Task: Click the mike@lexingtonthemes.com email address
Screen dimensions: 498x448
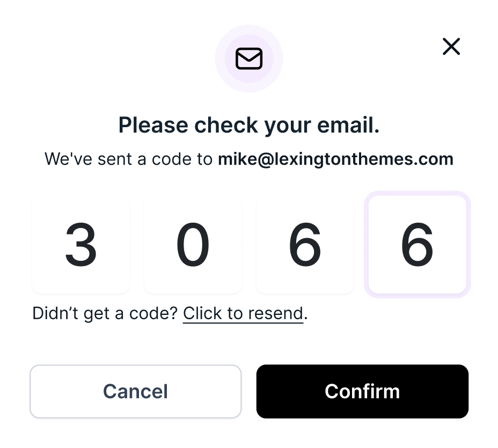Action: pyautogui.click(x=335, y=159)
